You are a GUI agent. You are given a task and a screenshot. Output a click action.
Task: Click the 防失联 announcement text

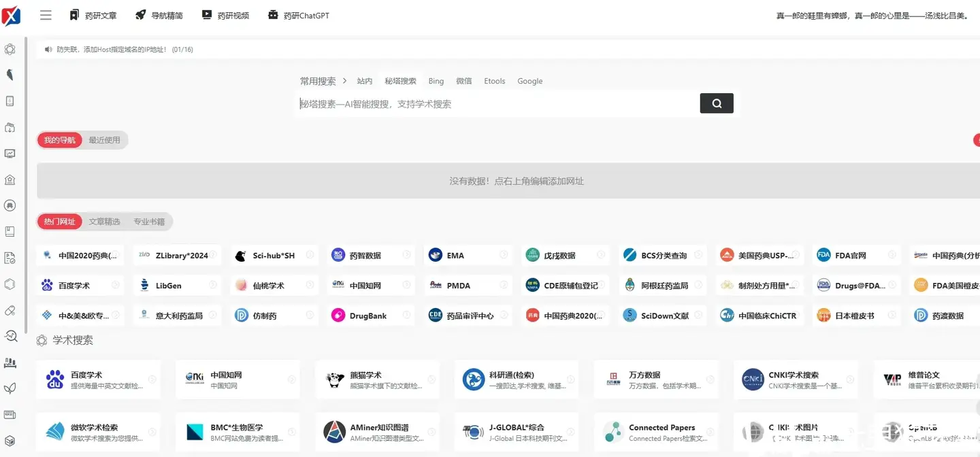point(125,50)
